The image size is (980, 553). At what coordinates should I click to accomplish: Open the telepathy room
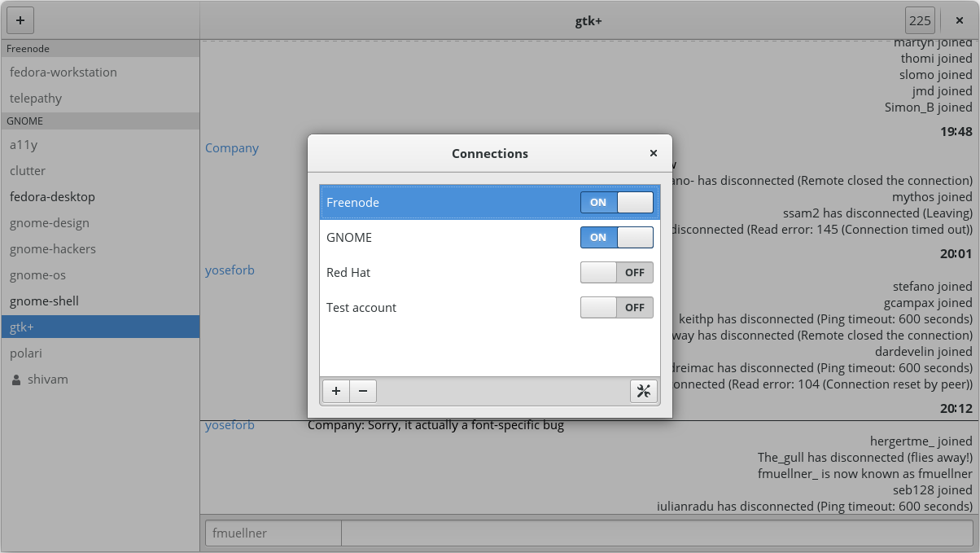[99, 98]
